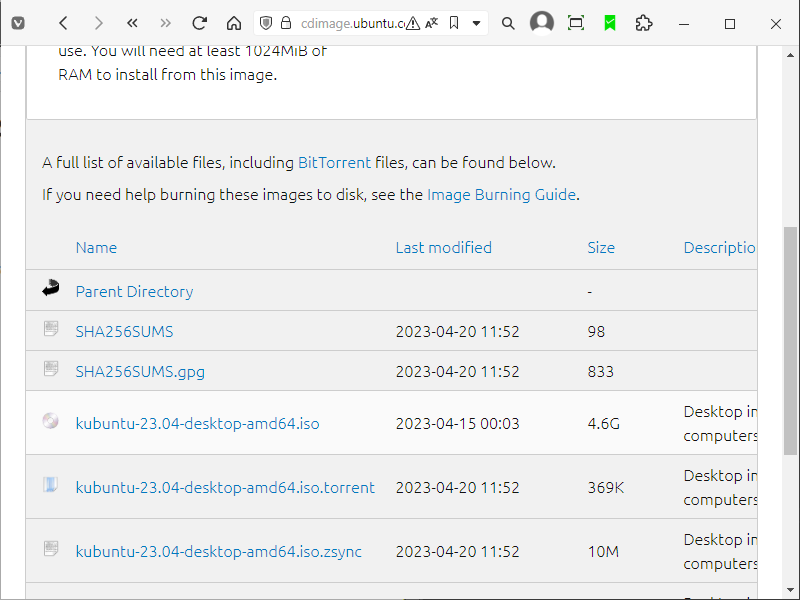Click the 2023-04-15 00:03 modified date
800x600 pixels.
(x=458, y=424)
